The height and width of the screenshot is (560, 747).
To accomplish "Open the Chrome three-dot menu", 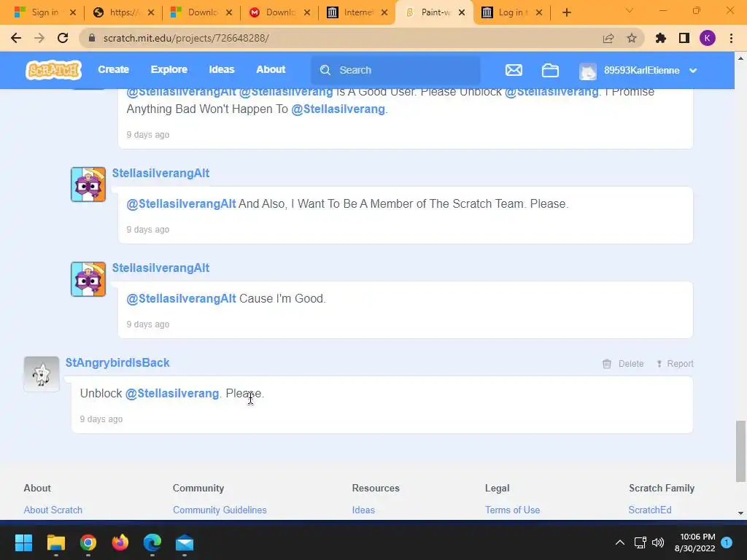I will [x=731, y=38].
